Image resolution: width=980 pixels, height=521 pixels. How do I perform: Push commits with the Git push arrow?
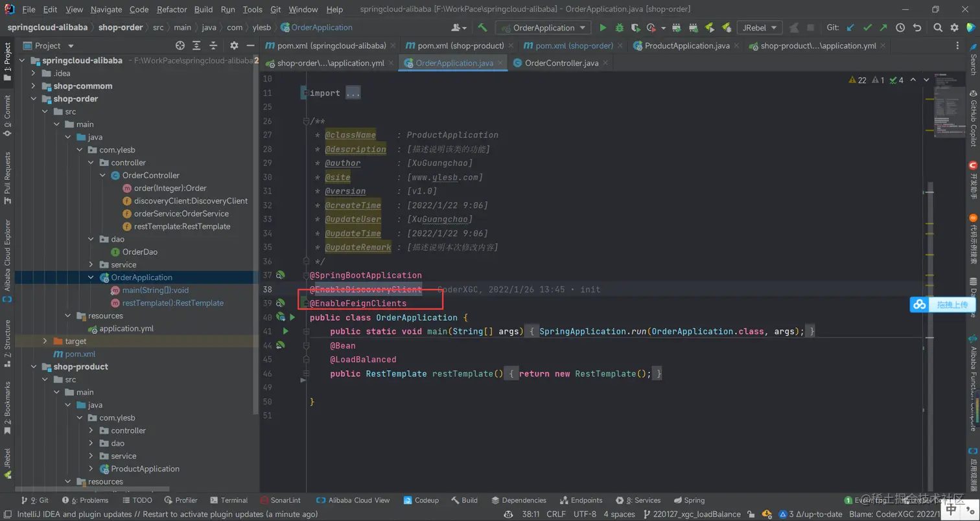coord(883,28)
